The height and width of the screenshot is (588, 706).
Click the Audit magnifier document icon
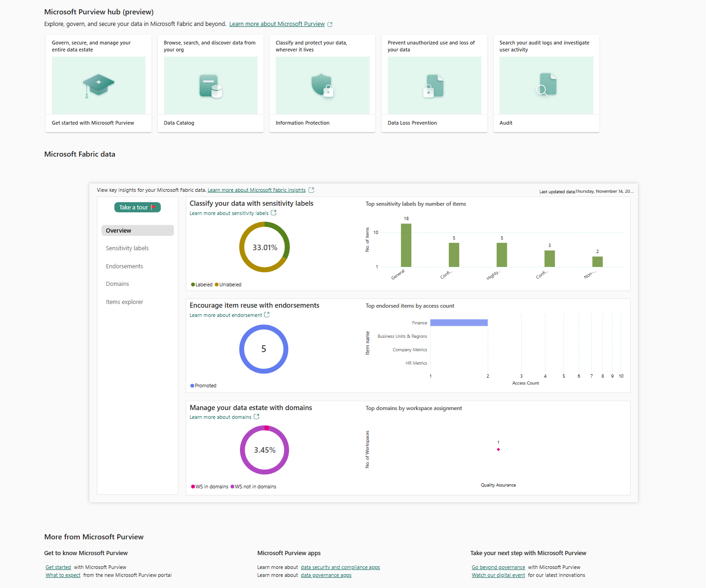(546, 85)
